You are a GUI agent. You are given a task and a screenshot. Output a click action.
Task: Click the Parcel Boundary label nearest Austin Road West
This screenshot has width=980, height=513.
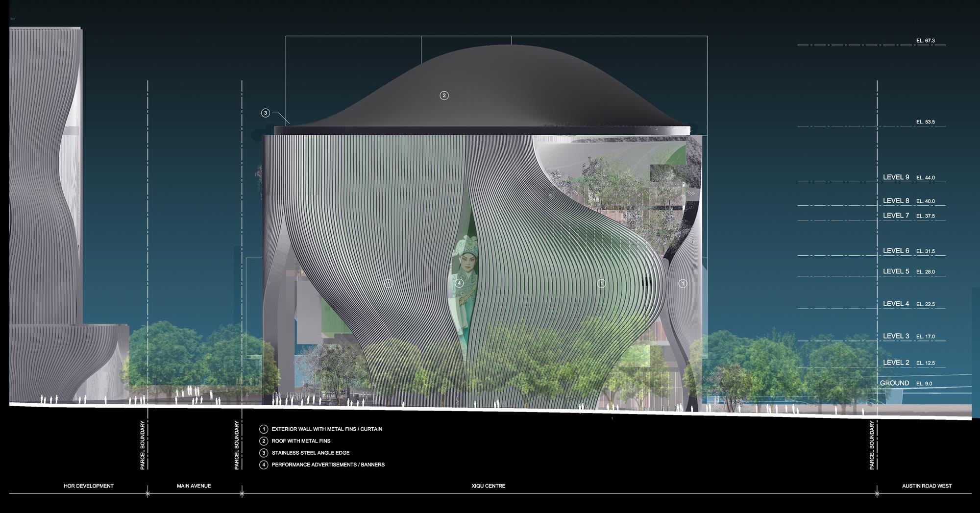872,445
